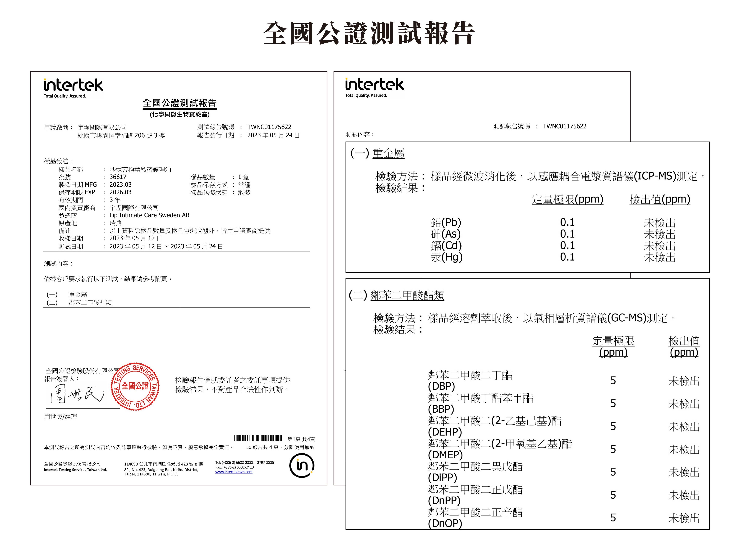Click the address 桃園市桃園區幸福路206號3樓

pyautogui.click(x=121, y=135)
